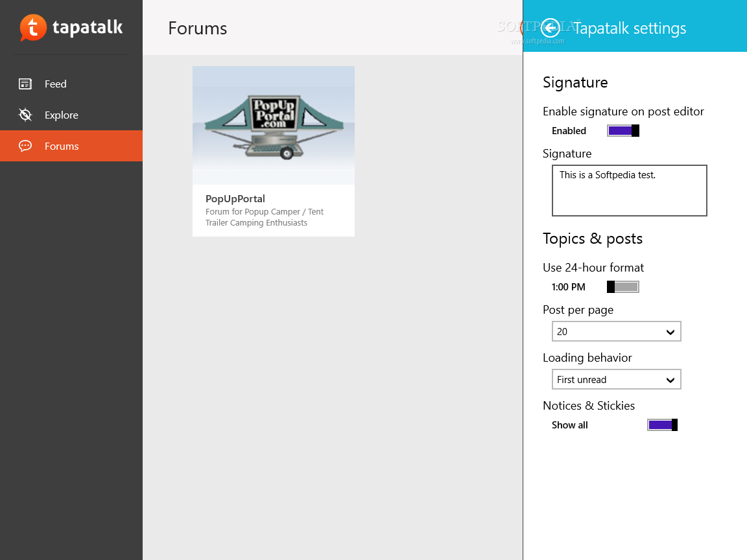Click the 'Tapatalk settings' panel title
Screen dimensions: 747x560
coord(630,28)
